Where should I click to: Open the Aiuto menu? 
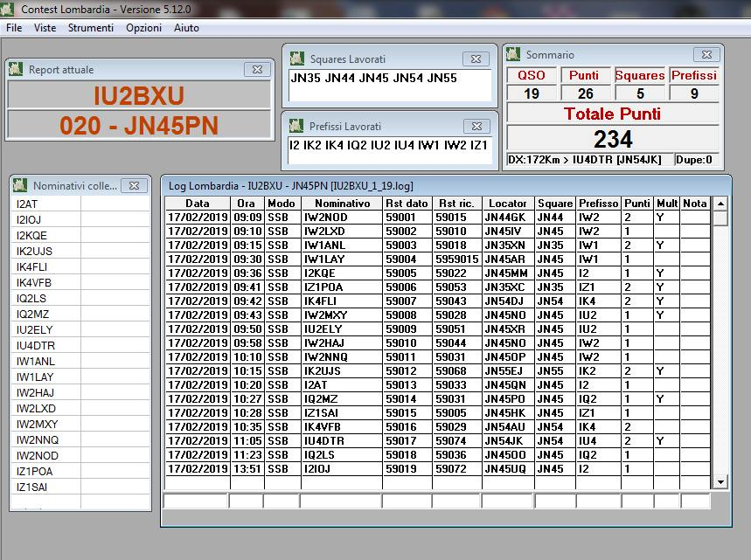[186, 28]
